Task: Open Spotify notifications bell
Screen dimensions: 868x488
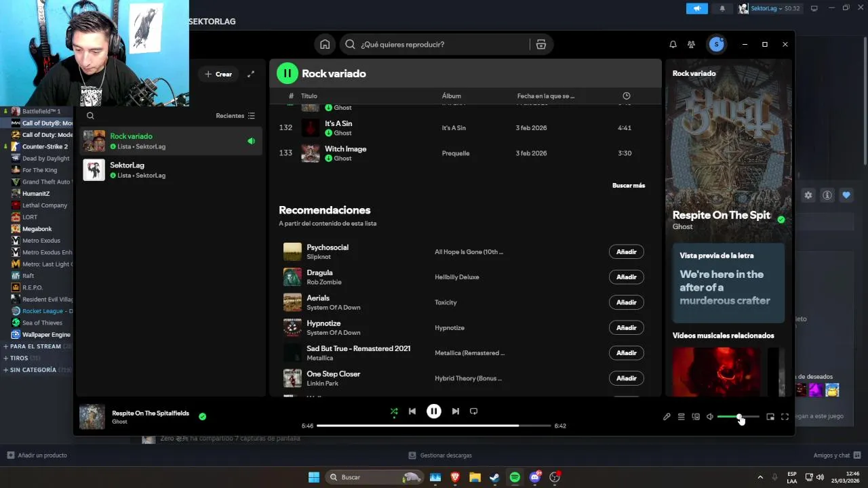Action: pyautogui.click(x=673, y=45)
